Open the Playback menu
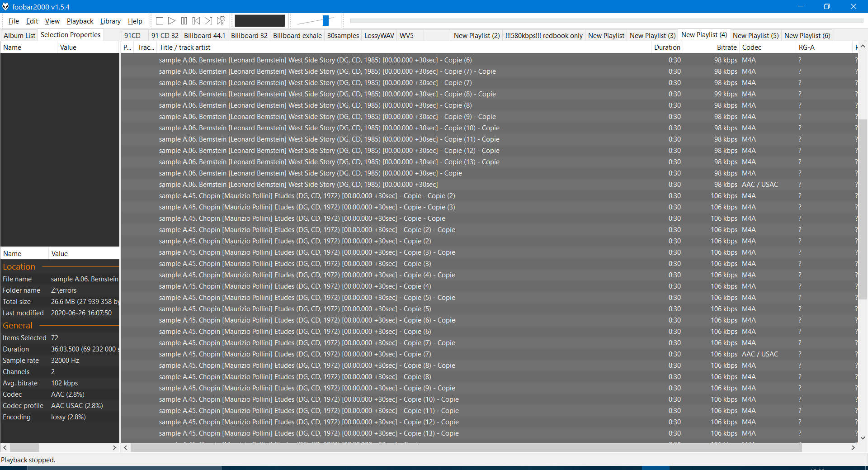 click(x=80, y=21)
